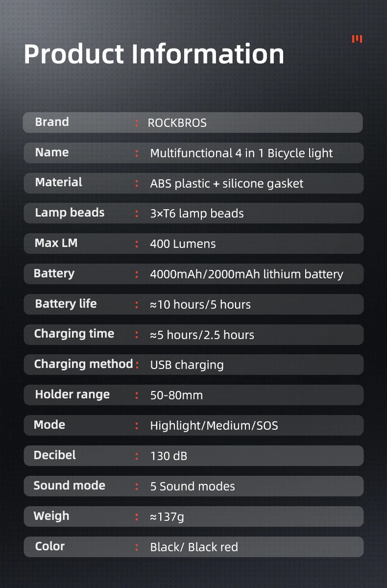Viewport: 387px width, 588px height.
Task: Select the Holder range label
Action: [72, 394]
